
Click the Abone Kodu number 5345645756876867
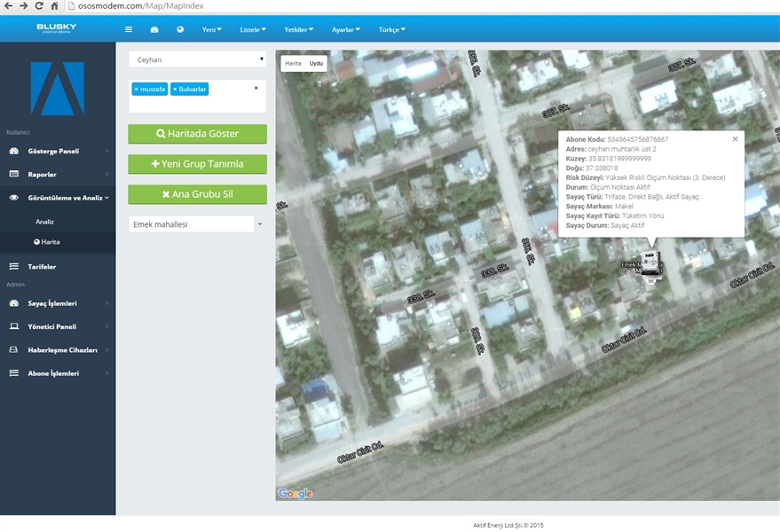[638, 139]
